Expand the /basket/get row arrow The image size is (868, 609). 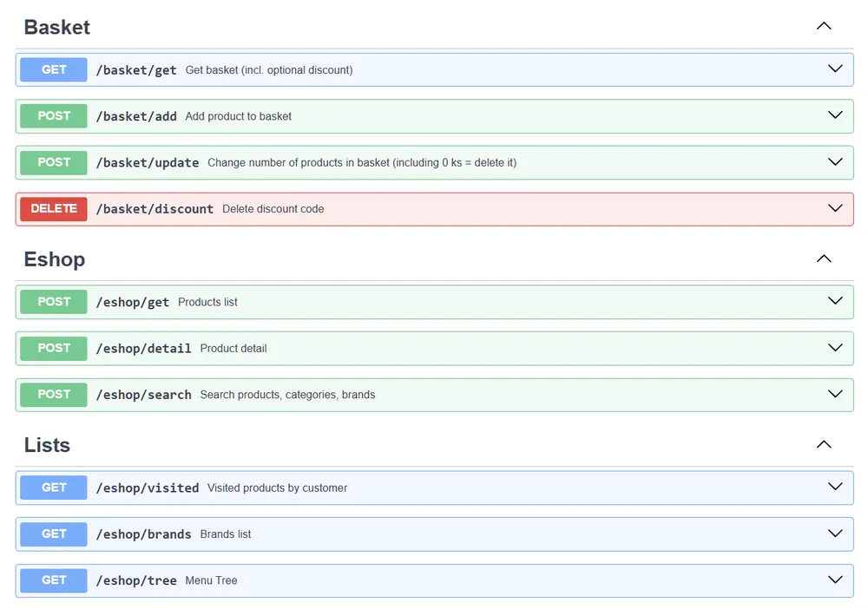[x=835, y=69]
